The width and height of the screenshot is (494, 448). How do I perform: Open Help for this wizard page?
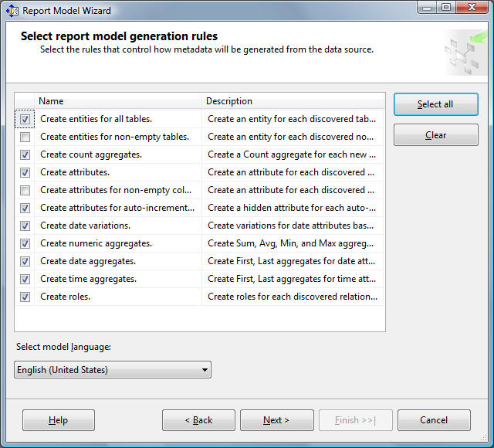click(x=59, y=420)
